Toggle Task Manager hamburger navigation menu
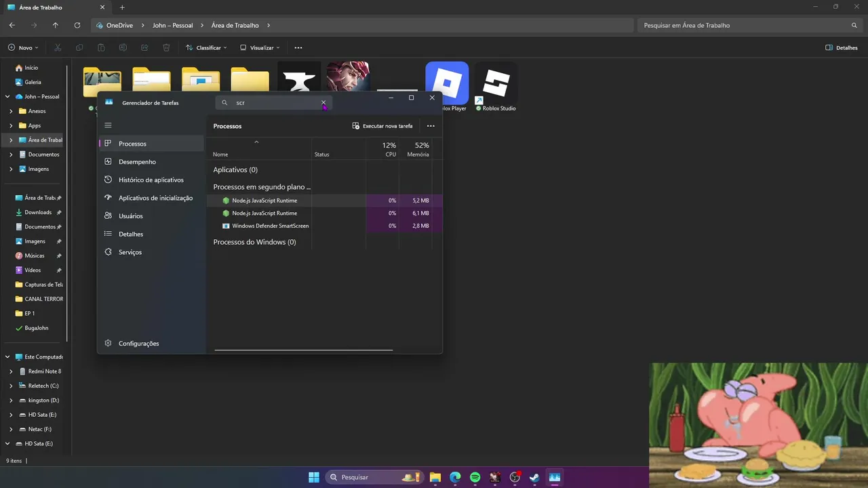This screenshot has height=488, width=868. click(x=108, y=125)
